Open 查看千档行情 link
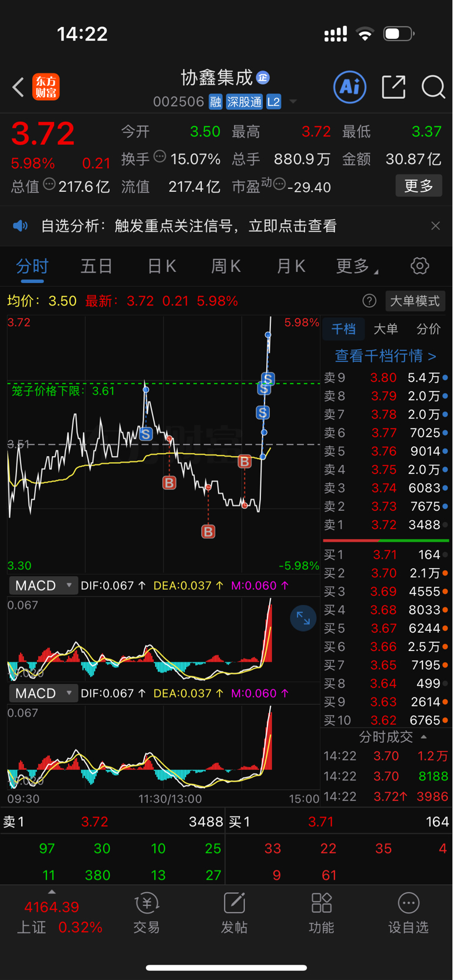 click(385, 356)
